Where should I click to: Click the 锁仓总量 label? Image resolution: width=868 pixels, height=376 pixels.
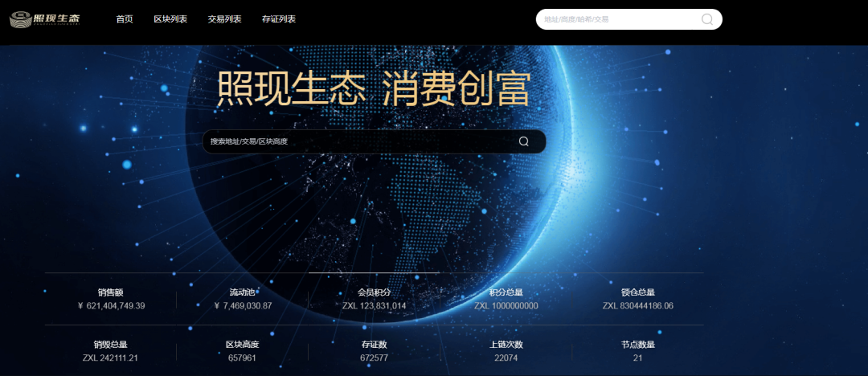pos(637,292)
